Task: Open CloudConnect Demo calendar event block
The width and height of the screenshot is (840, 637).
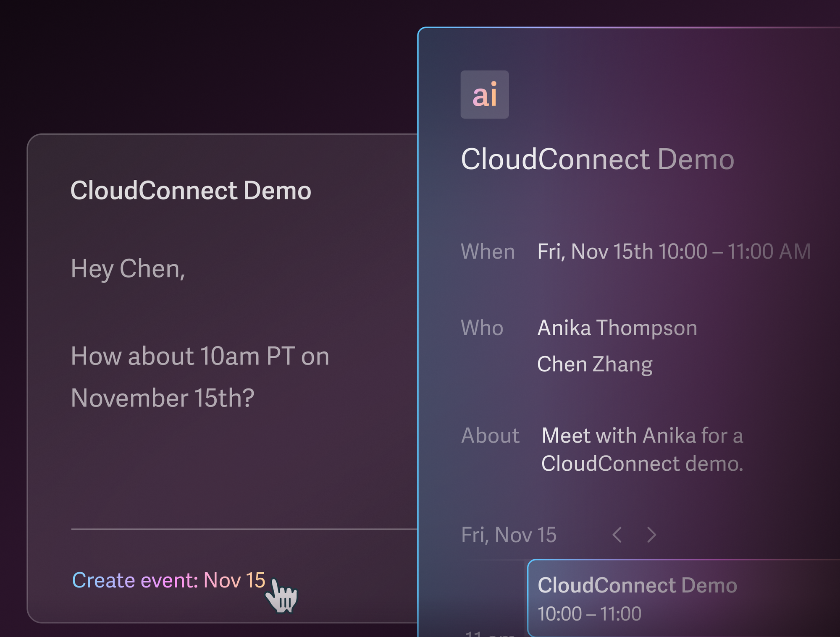Action: (x=683, y=598)
